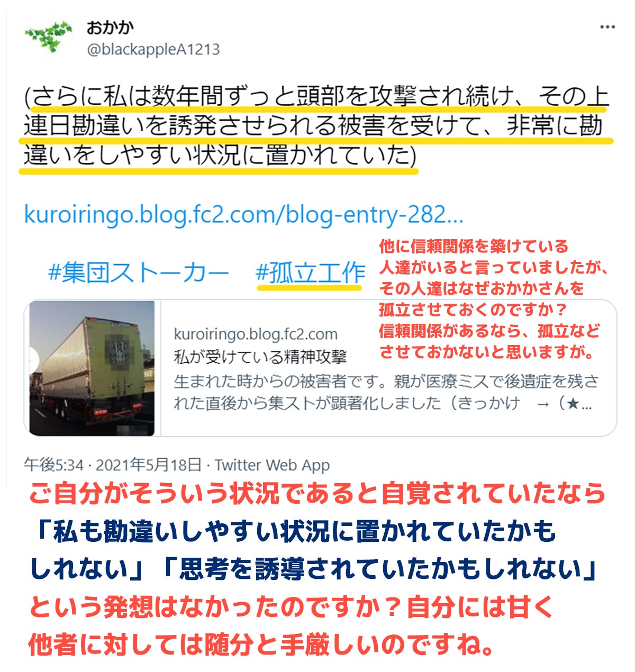The width and height of the screenshot is (635, 672).
Task: Click the 2021年5月18日 date
Action: pyautogui.click(x=149, y=465)
